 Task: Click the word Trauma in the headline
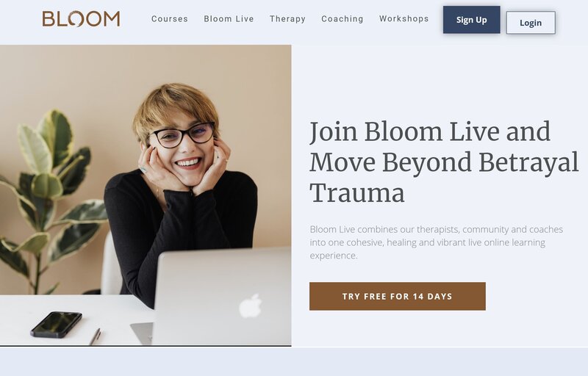[357, 193]
